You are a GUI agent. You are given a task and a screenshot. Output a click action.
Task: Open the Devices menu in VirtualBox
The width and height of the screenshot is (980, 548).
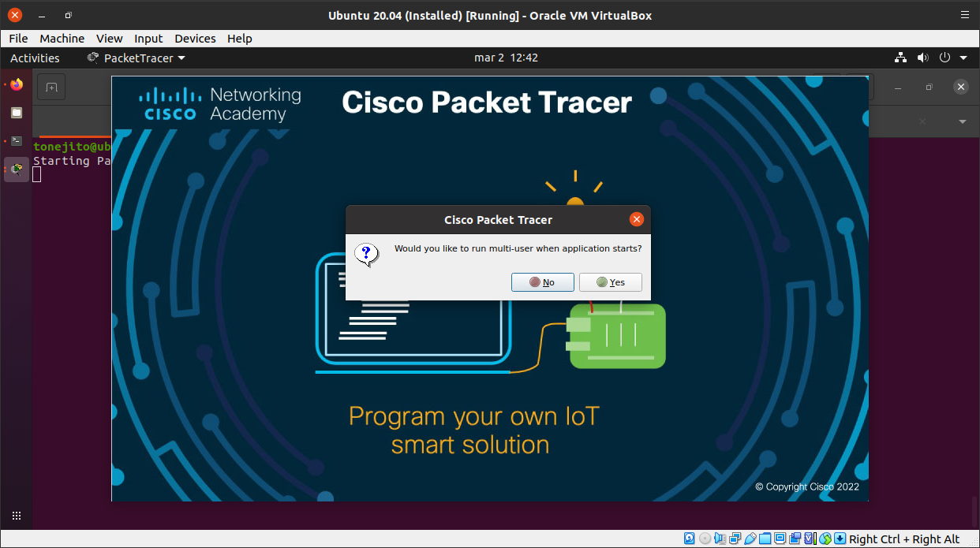(194, 39)
